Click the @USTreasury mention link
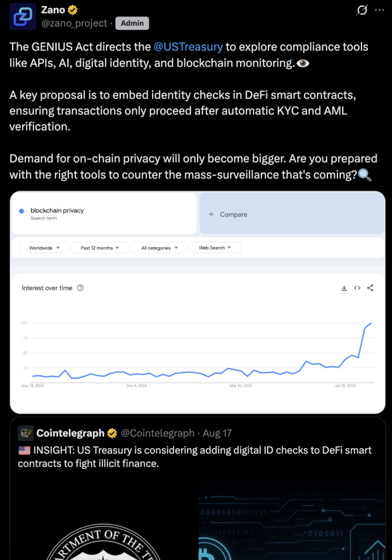The image size is (392, 560). 188,47
